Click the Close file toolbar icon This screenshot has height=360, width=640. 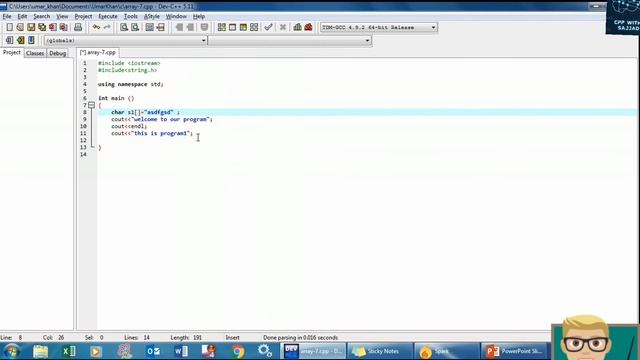53,27
